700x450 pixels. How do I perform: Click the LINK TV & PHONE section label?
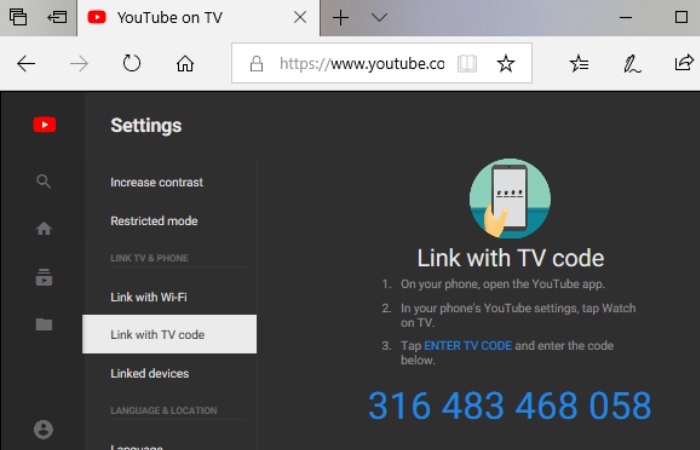[x=149, y=258]
